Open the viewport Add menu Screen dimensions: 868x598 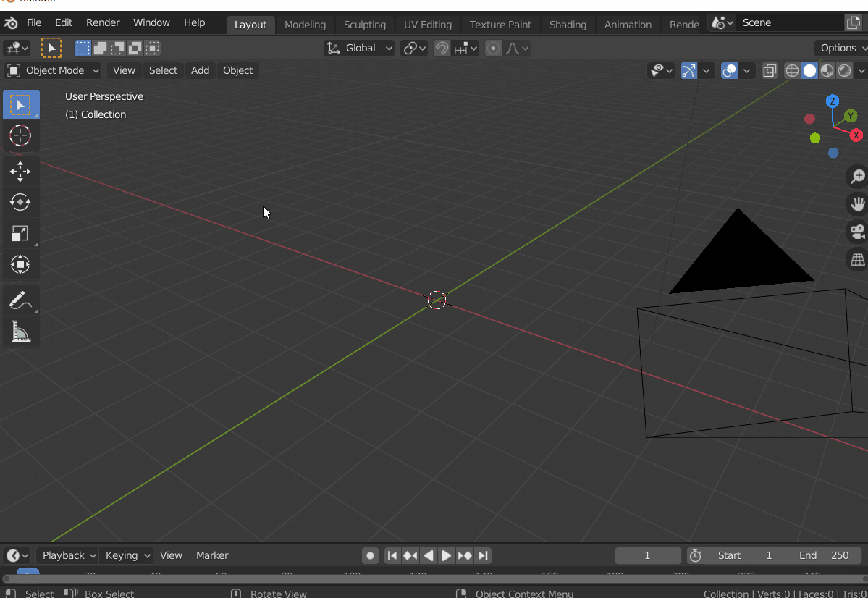(200, 70)
